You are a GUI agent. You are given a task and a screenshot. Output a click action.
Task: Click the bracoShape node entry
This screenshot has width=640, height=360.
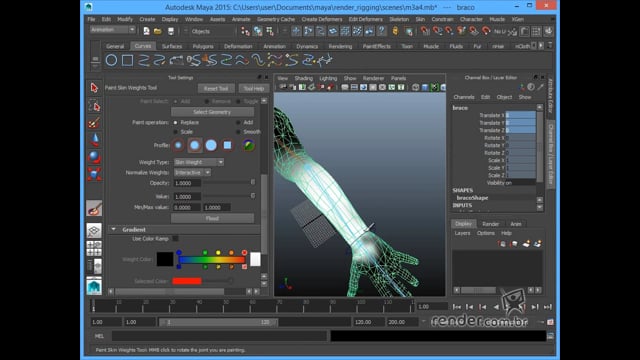[472, 198]
